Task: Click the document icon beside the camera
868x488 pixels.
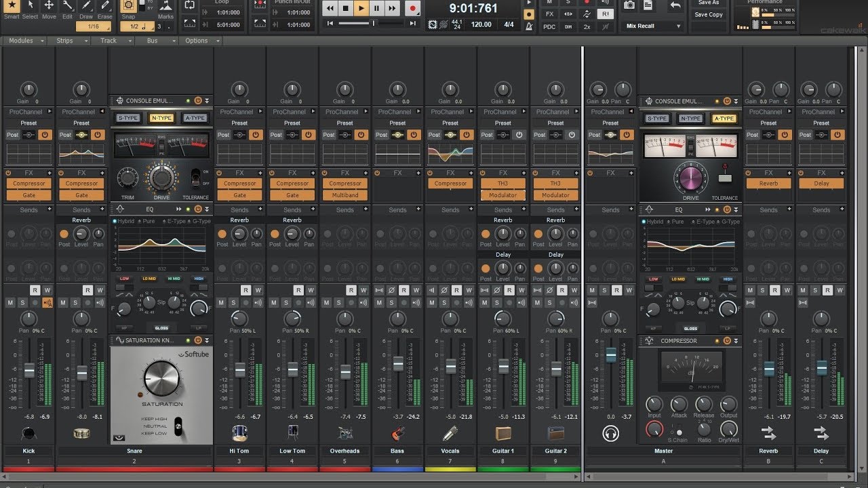Action: click(x=649, y=5)
